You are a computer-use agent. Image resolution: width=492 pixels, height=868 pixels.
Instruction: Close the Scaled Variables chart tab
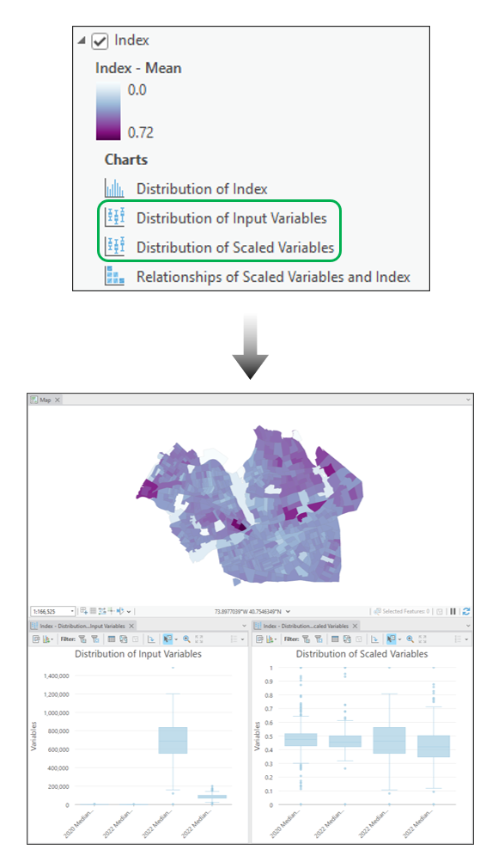tap(355, 626)
